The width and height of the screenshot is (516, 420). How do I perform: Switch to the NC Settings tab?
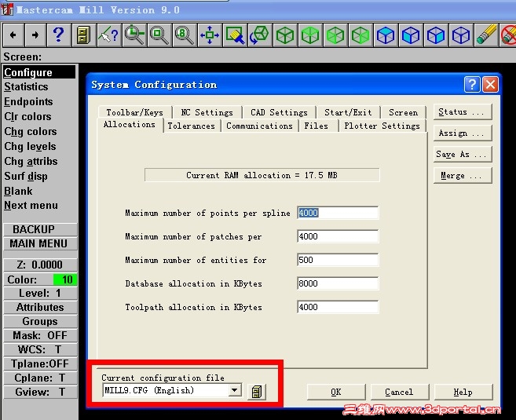click(207, 112)
